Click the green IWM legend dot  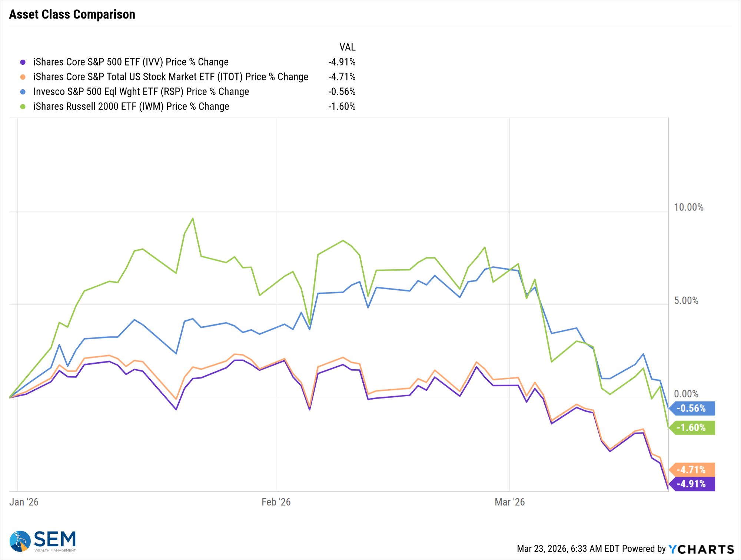coord(23,107)
